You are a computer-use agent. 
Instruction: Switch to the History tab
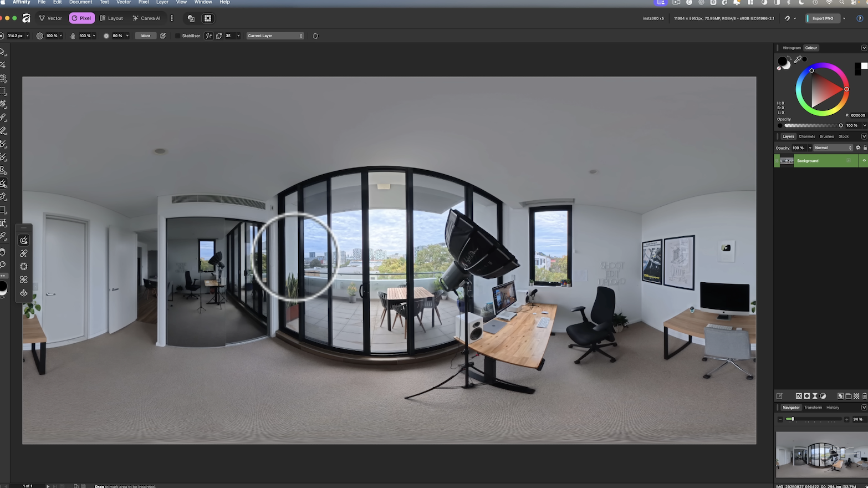point(833,408)
